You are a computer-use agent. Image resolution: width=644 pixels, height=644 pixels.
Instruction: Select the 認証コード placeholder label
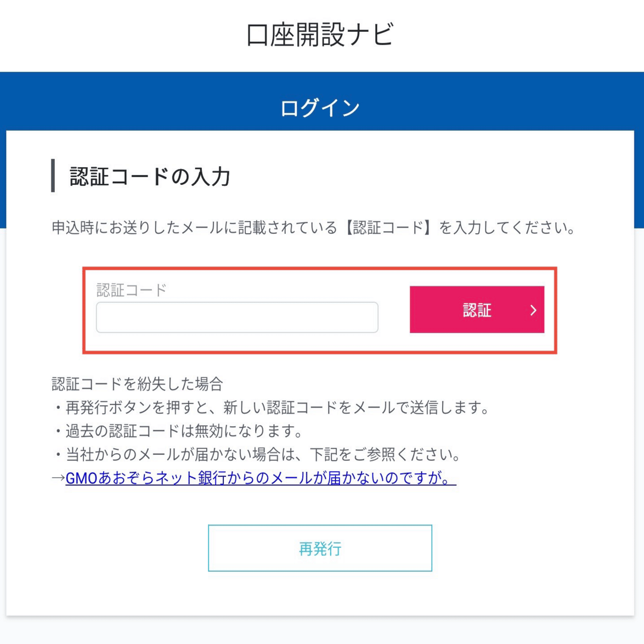132,287
